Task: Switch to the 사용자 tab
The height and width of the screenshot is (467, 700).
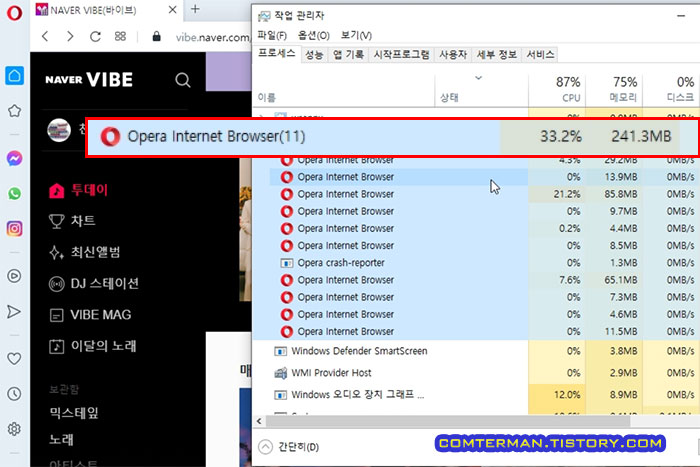Action: click(453, 55)
